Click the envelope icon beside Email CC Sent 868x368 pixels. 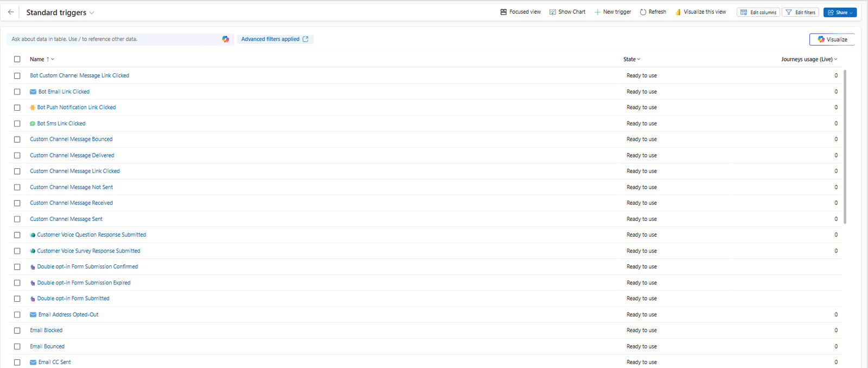point(33,363)
